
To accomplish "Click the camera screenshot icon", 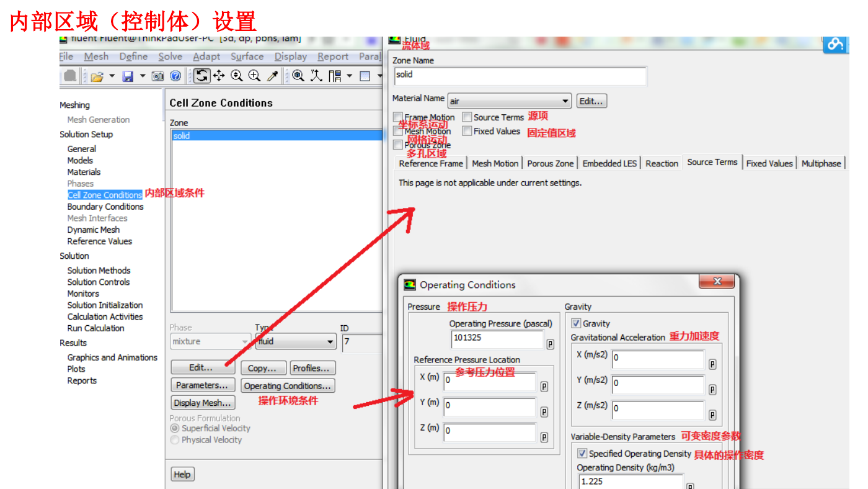I will [158, 76].
